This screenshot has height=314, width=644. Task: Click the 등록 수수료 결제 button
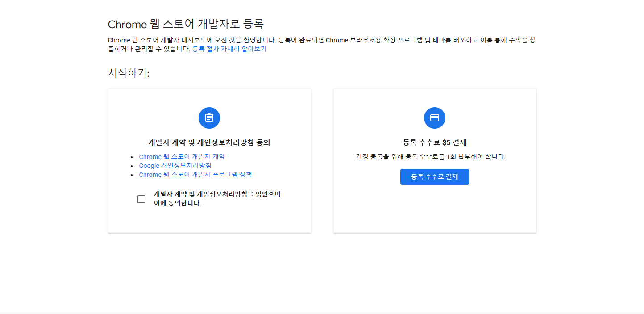coord(435,177)
